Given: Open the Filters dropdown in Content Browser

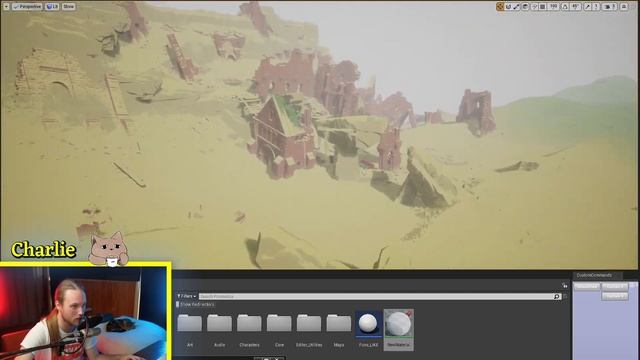Looking at the screenshot, I should coord(187,296).
